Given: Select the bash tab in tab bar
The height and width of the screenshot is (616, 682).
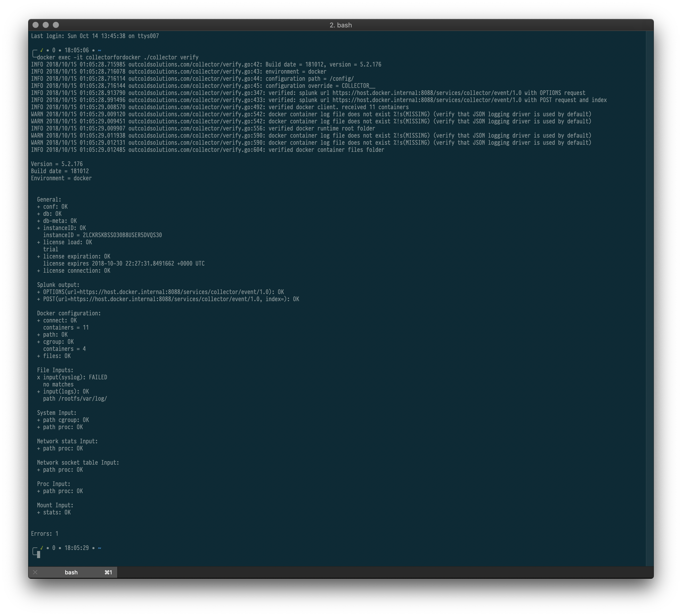Looking at the screenshot, I should click(71, 572).
